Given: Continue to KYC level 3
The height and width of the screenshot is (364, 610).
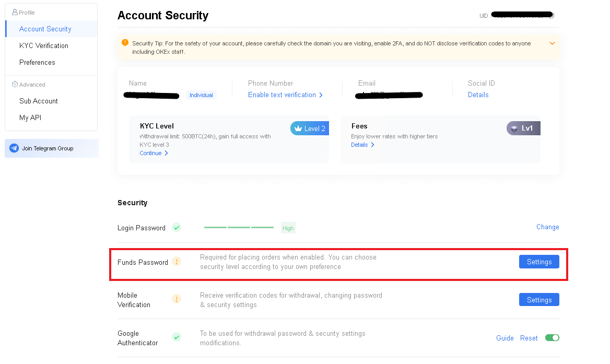Looking at the screenshot, I should pos(154,153).
